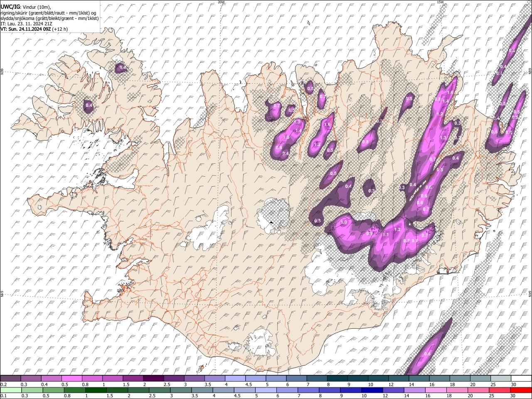Screen dimensions: 532x399
Task: Click the '1.1' precipitation value on map
Action: [386, 235]
